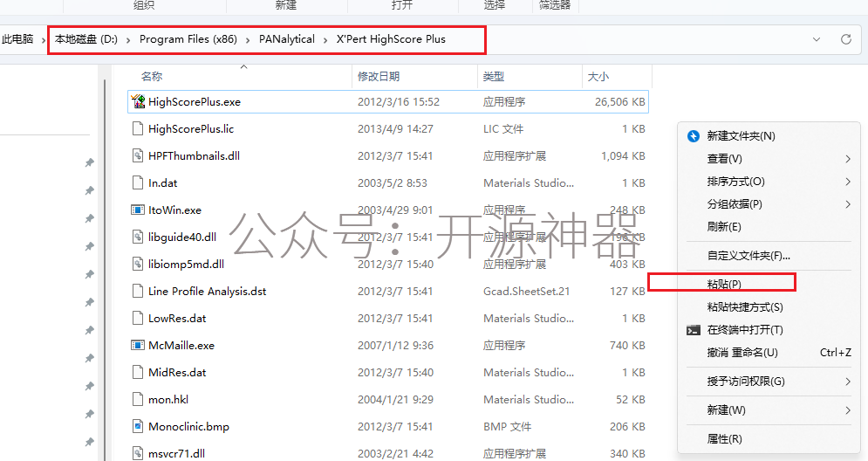Click the sidebar pin icon level with Line Profile Analysis.dst

(x=89, y=302)
